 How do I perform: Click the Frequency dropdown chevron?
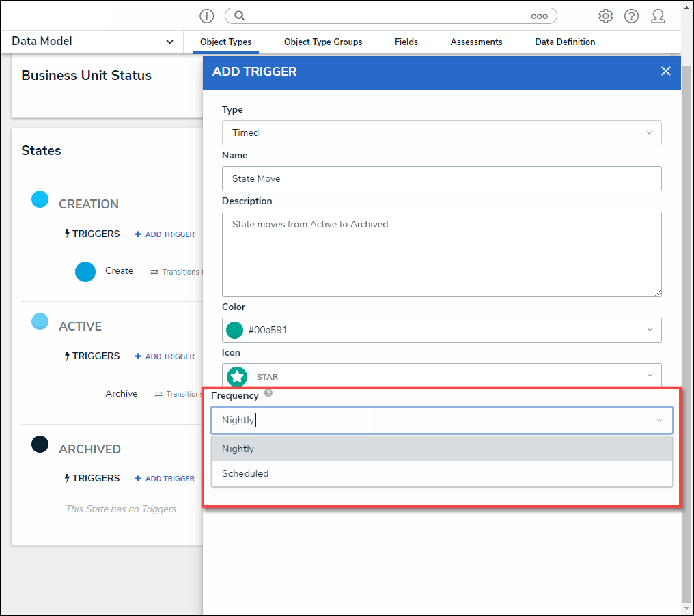[x=659, y=420]
